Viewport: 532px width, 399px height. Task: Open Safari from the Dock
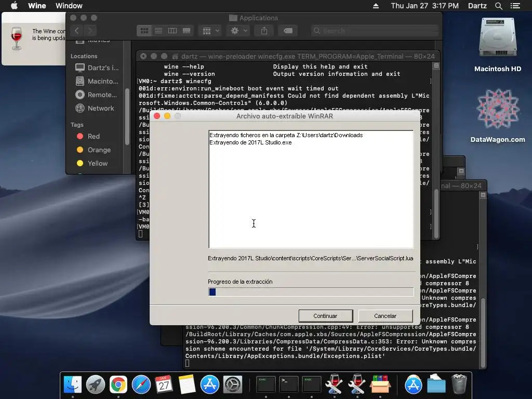141,384
